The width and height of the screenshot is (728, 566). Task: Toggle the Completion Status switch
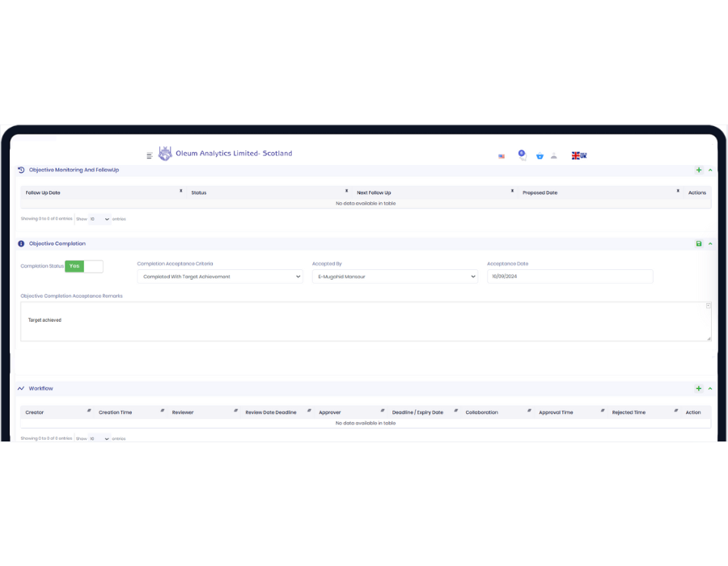(x=84, y=266)
